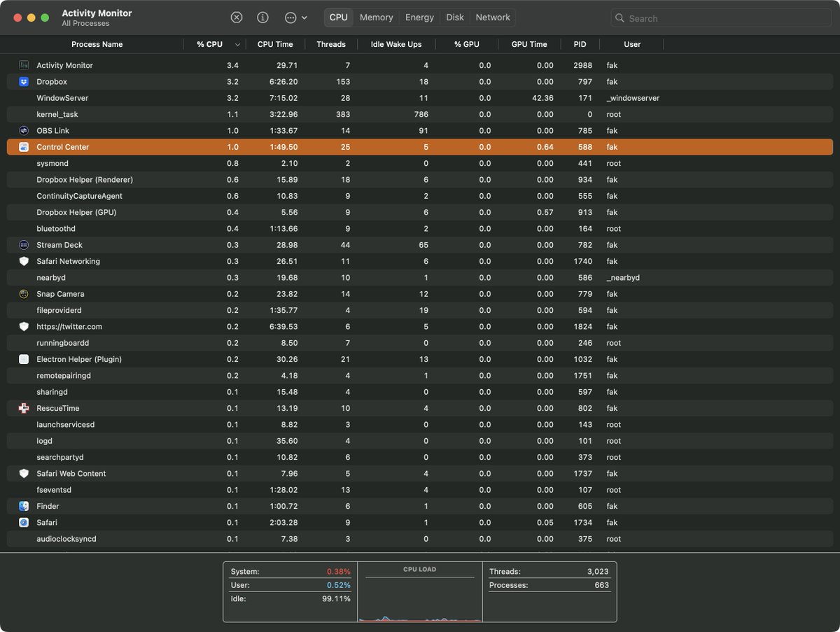Select the runningboardd process row
Screen dimensions: 840x632
[420, 343]
